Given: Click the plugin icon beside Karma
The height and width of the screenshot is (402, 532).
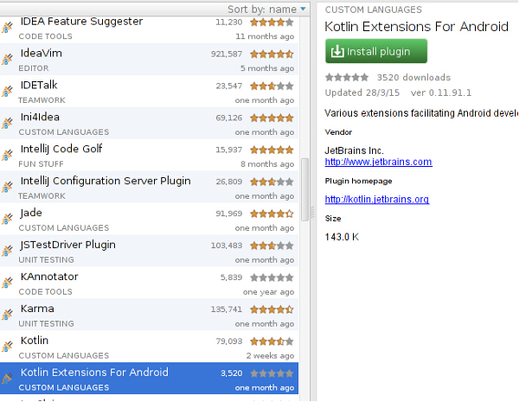Looking at the screenshot, I should 7,314.
